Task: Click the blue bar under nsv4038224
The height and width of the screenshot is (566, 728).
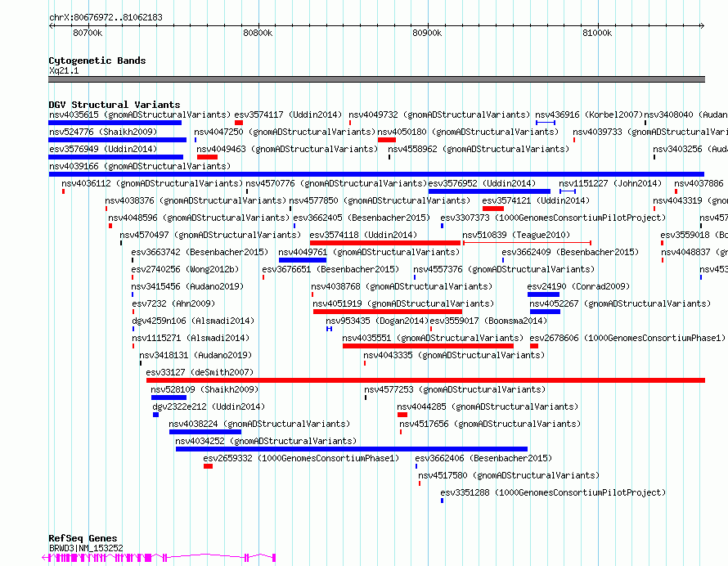Action: 205,432
